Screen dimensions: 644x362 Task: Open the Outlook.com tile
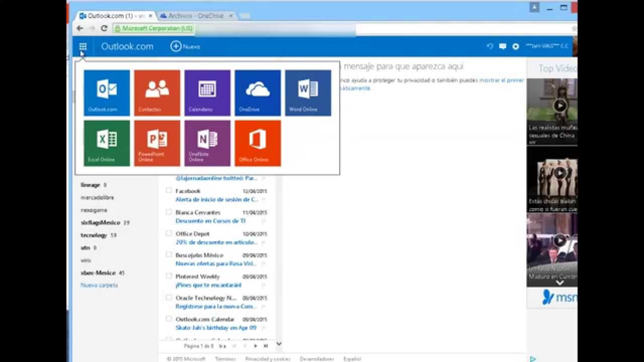click(x=107, y=93)
